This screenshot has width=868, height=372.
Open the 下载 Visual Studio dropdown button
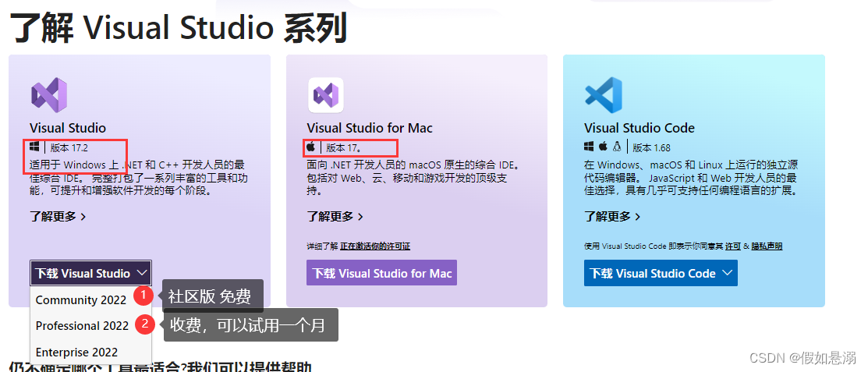point(90,273)
